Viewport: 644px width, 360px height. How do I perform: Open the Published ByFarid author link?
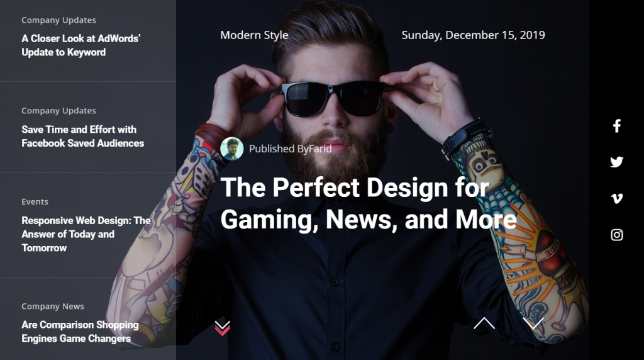coord(290,149)
